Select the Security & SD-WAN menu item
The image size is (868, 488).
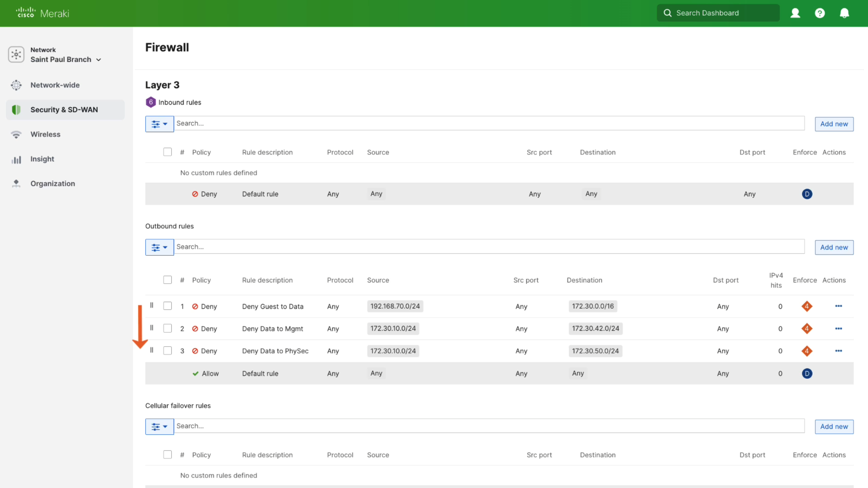point(64,109)
